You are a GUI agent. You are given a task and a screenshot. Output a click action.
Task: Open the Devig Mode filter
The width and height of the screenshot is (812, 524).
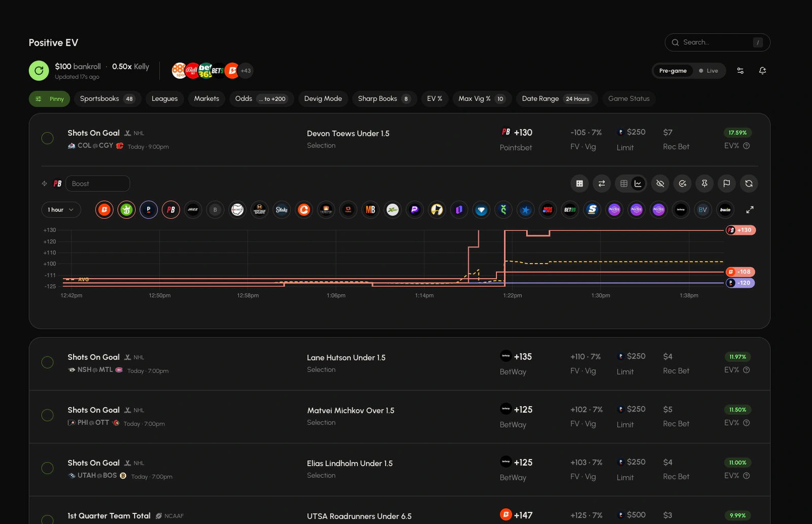pyautogui.click(x=323, y=98)
